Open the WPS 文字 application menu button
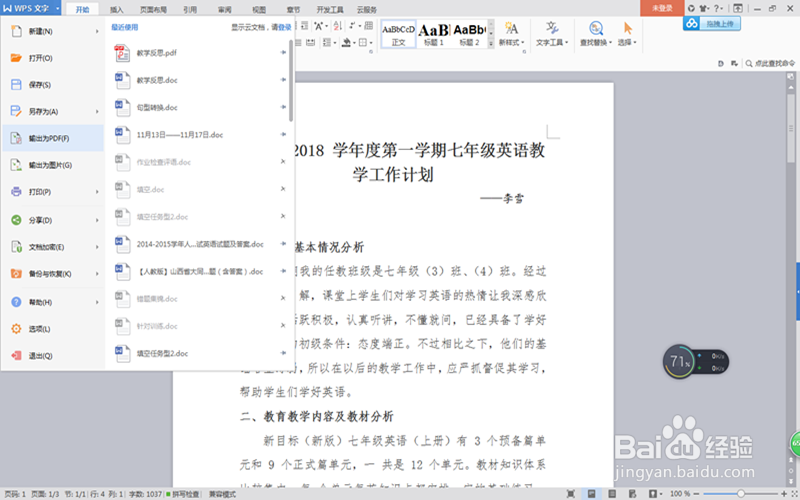Viewport: 800px width, 500px height. pyautogui.click(x=31, y=8)
